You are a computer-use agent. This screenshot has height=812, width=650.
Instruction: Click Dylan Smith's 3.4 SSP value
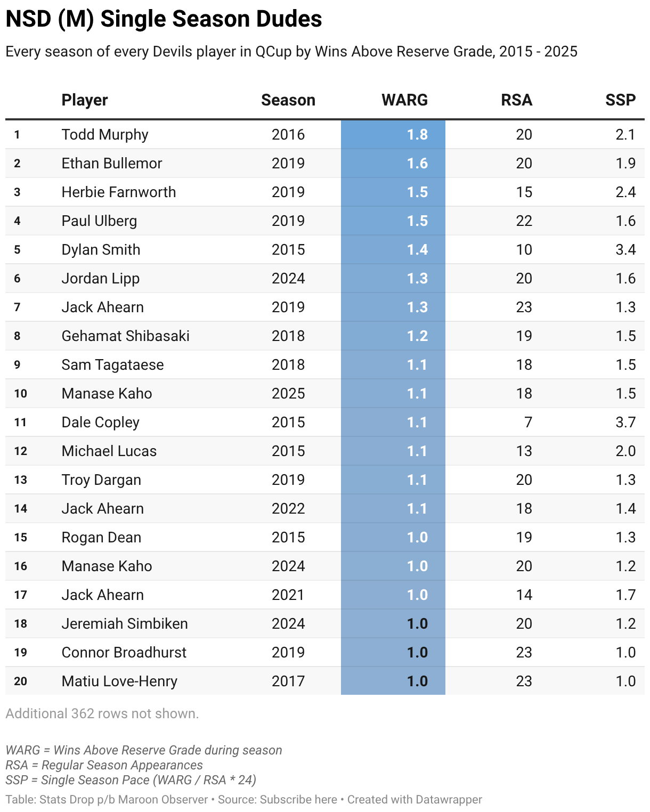point(625,249)
